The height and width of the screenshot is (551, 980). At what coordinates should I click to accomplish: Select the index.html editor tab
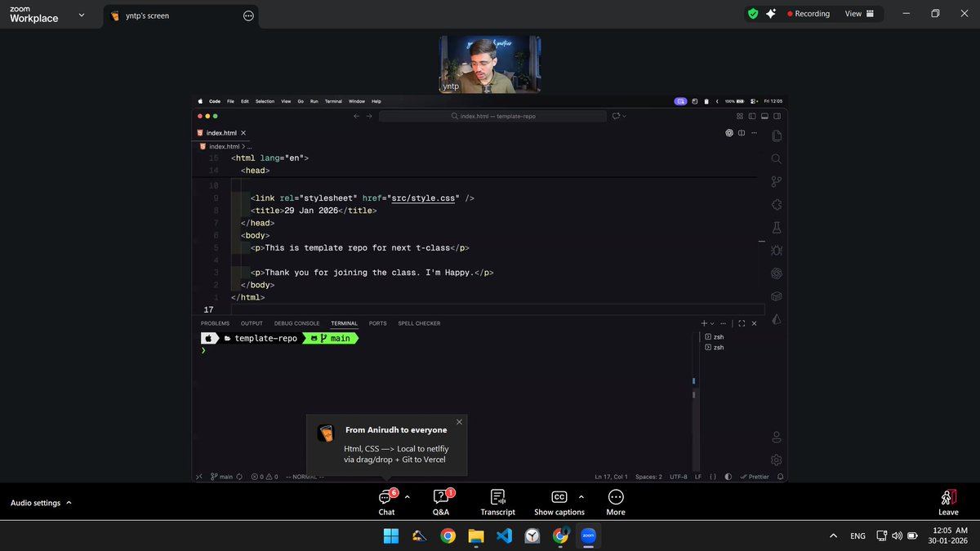[220, 133]
